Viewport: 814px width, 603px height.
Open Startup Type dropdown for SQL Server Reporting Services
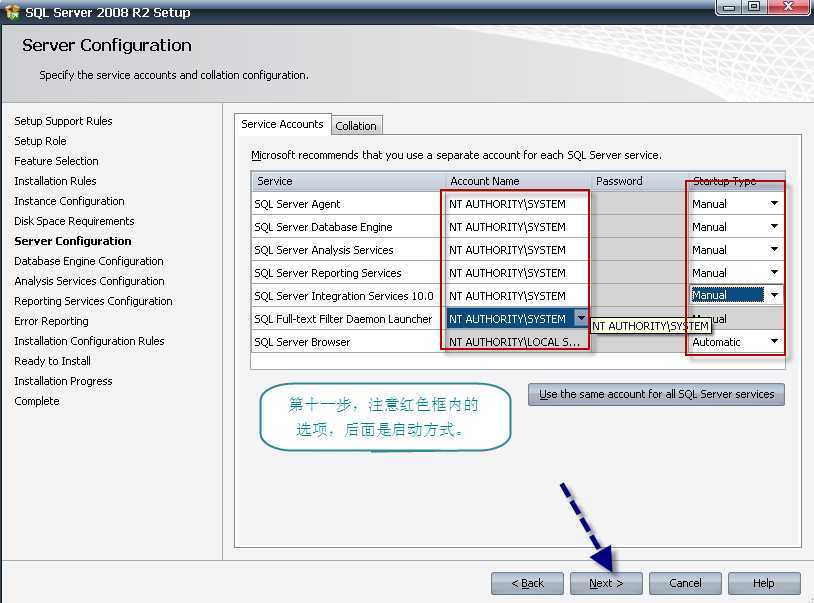coord(774,272)
